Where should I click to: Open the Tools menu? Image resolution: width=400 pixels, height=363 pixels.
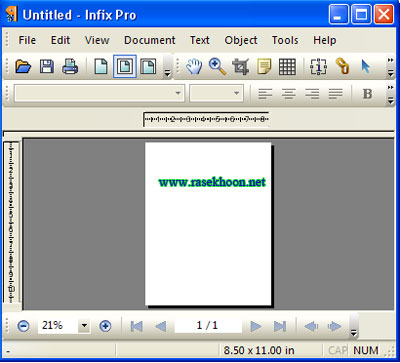click(x=285, y=40)
